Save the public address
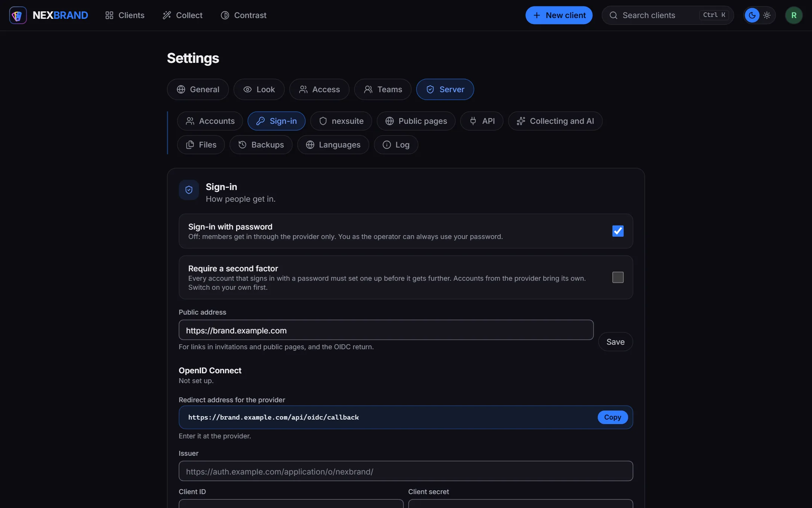The image size is (812, 508). coord(615,342)
